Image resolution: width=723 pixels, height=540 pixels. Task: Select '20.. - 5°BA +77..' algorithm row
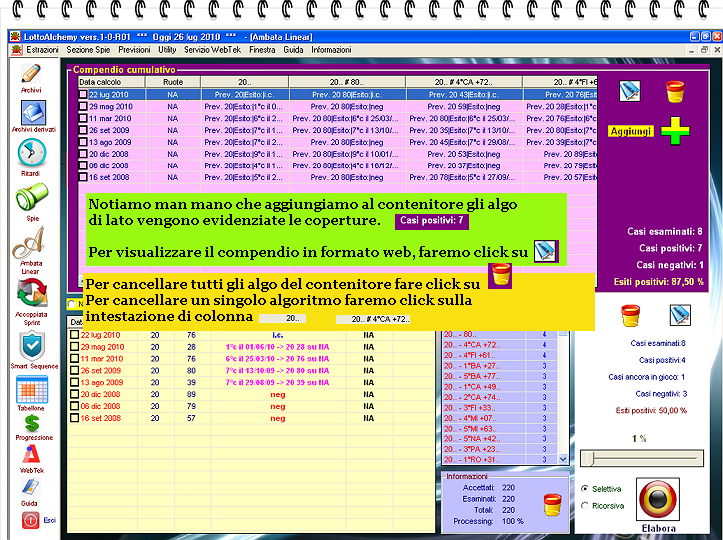click(x=500, y=376)
